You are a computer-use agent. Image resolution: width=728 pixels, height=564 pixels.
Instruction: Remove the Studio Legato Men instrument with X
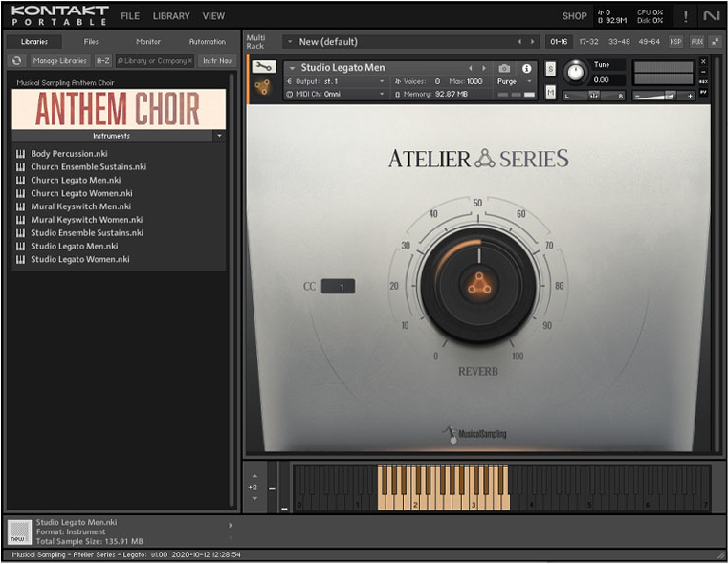coord(703,61)
